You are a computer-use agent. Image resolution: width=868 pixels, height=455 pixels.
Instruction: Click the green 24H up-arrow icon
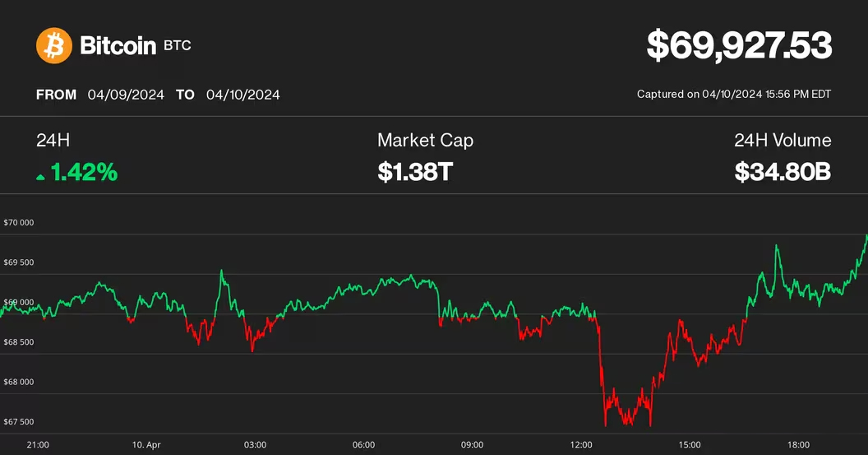click(40, 175)
